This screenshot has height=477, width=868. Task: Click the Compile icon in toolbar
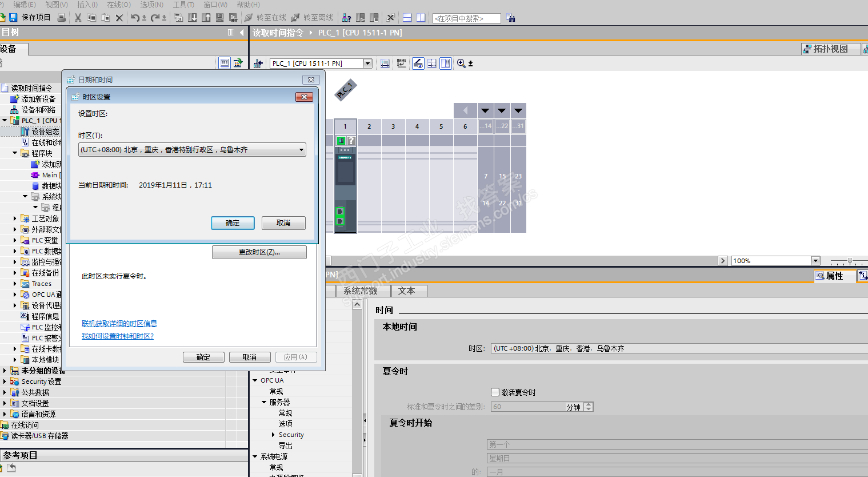178,18
